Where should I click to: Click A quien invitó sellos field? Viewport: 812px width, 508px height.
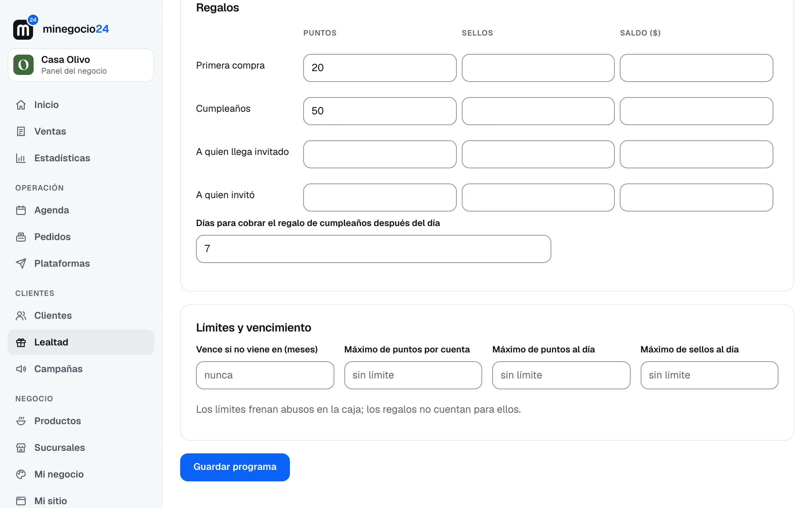click(538, 197)
